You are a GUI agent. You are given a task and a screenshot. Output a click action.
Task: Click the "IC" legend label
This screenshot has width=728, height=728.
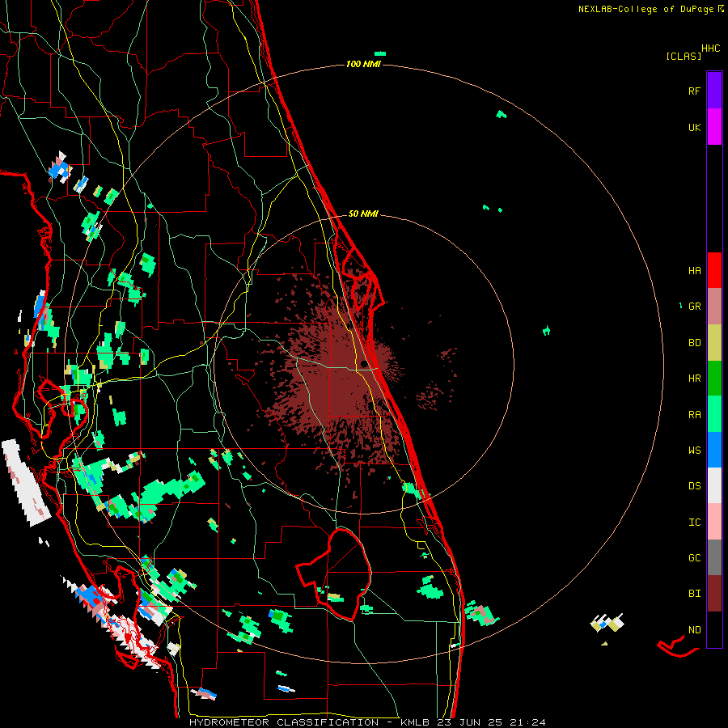694,523
